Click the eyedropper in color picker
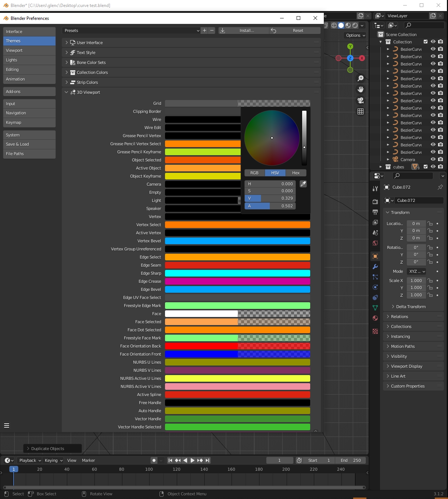448x499 pixels. pyautogui.click(x=303, y=184)
